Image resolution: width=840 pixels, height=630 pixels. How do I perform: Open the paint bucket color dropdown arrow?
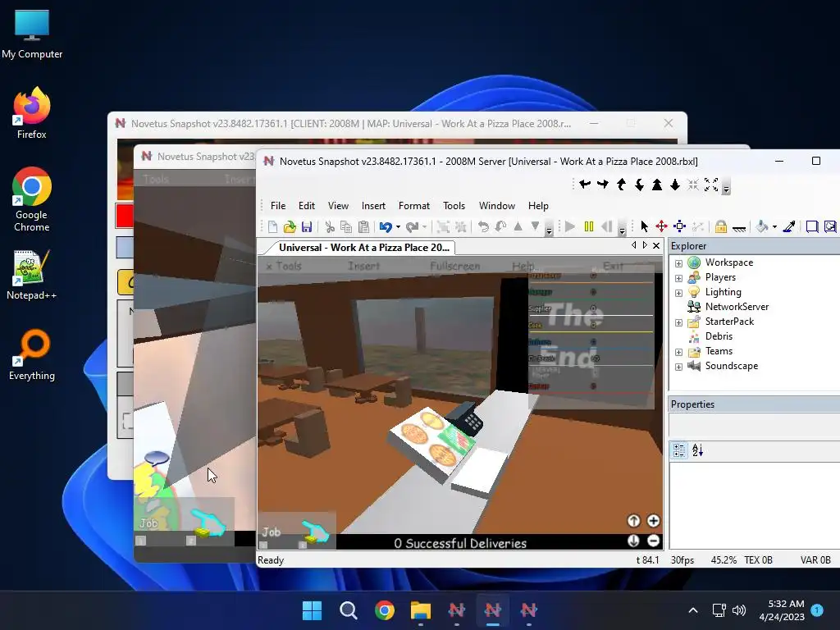point(774,227)
